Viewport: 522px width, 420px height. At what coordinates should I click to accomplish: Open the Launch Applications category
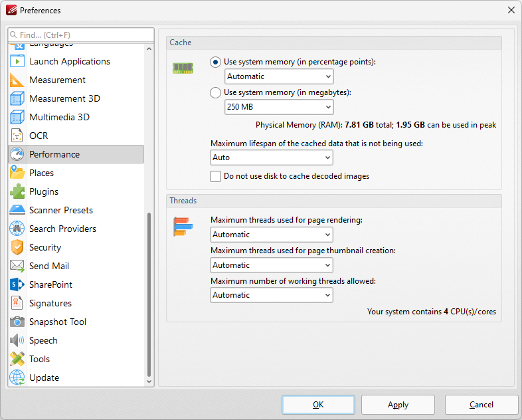tap(76, 61)
